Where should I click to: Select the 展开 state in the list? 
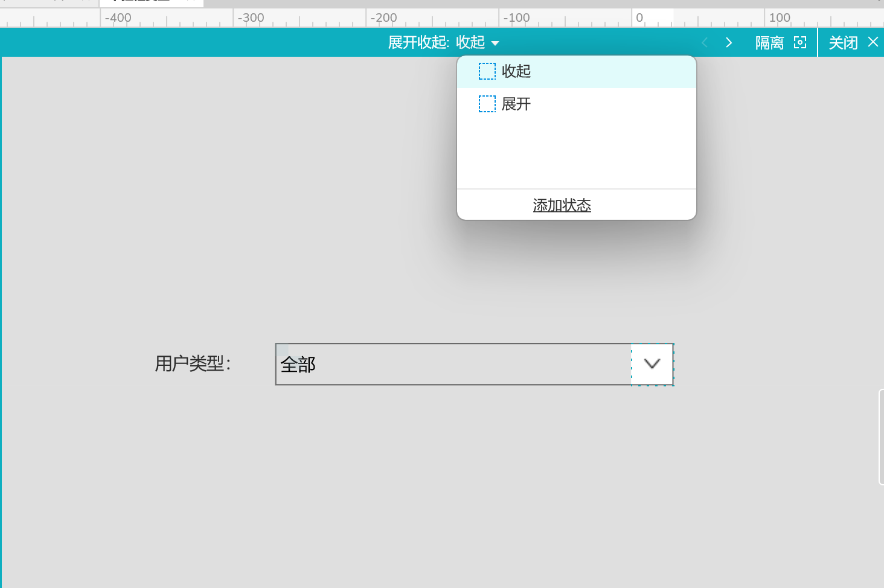tap(516, 103)
